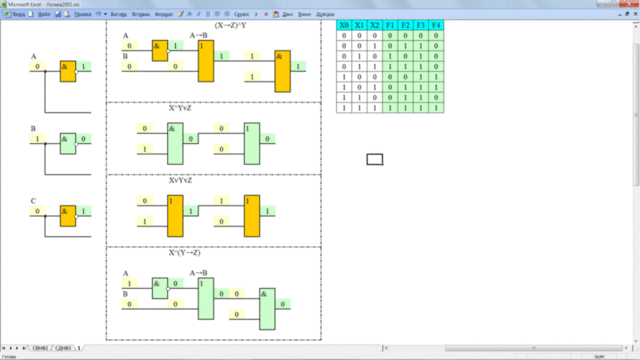Click the new document icon in toolbar
This screenshot has height=360, width=640.
[x=31, y=14]
